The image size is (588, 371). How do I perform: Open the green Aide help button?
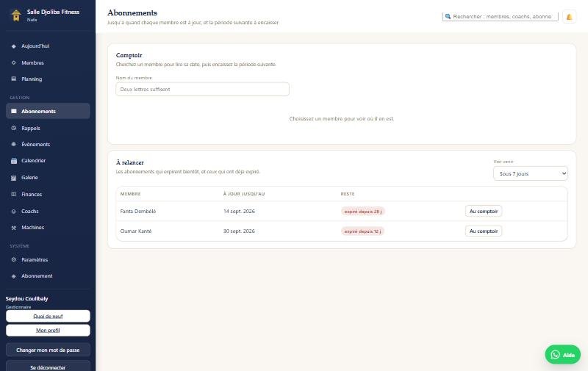[x=562, y=355]
